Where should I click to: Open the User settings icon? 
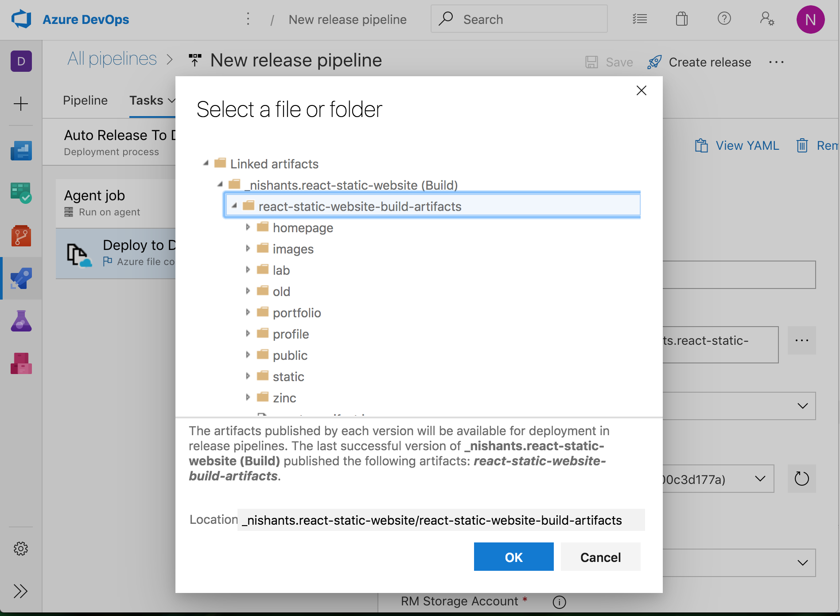(x=767, y=19)
